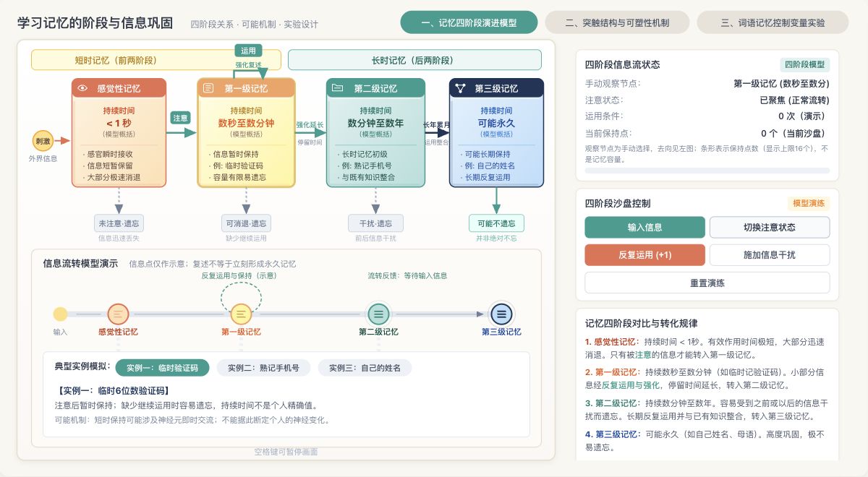This screenshot has width=868, height=477.
Task: Click the 注意 arrow label
Action: point(180,118)
